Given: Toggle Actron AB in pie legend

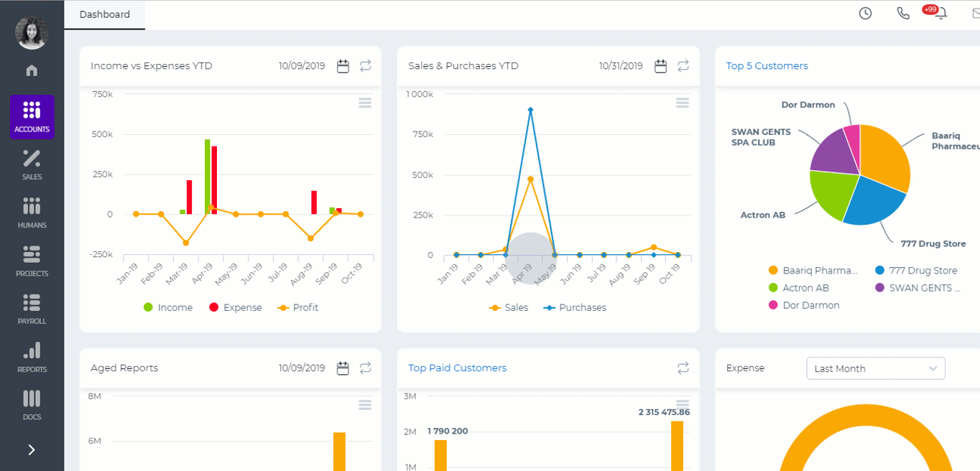Looking at the screenshot, I should coord(798,288).
